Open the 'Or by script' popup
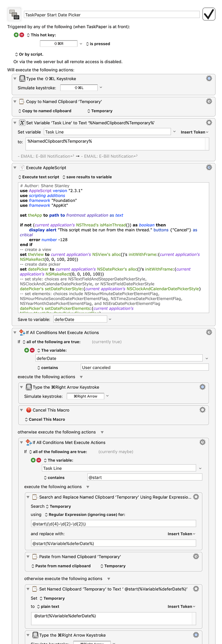 click(x=29, y=54)
